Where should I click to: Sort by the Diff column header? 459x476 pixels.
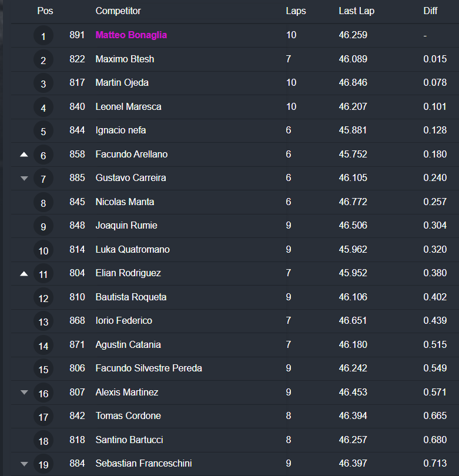pyautogui.click(x=430, y=11)
